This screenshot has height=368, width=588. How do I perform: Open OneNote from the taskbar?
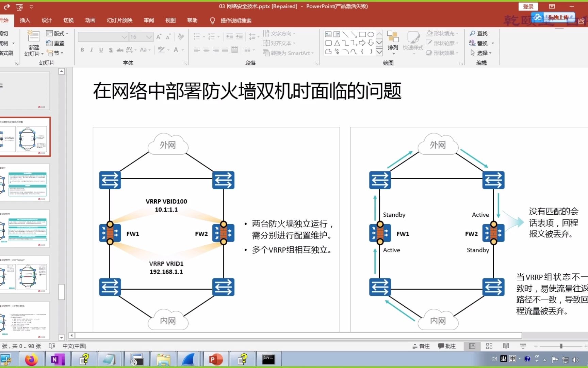(57, 359)
